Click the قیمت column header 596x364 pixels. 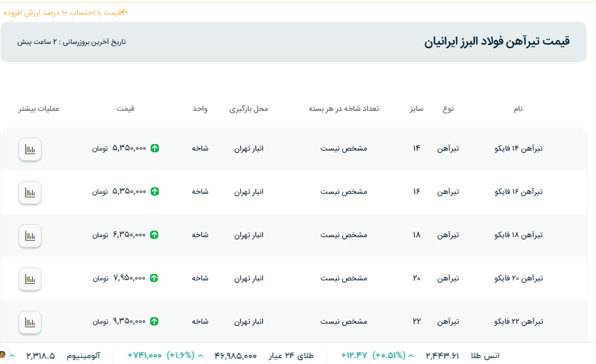125,109
